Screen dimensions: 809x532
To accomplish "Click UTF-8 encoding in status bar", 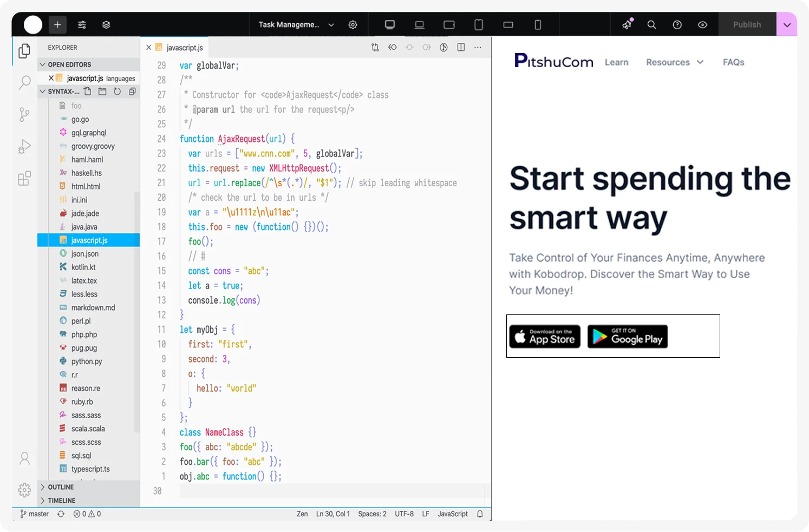I will coord(404,514).
